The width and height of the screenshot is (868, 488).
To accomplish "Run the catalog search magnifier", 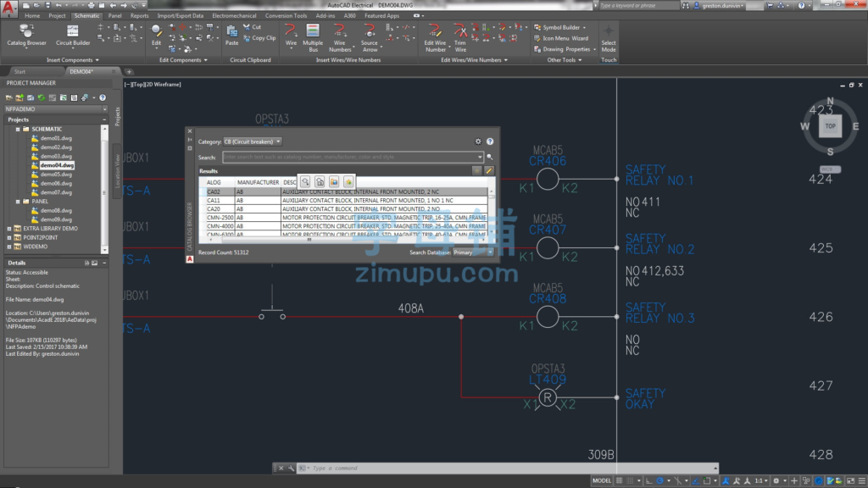I will (489, 157).
